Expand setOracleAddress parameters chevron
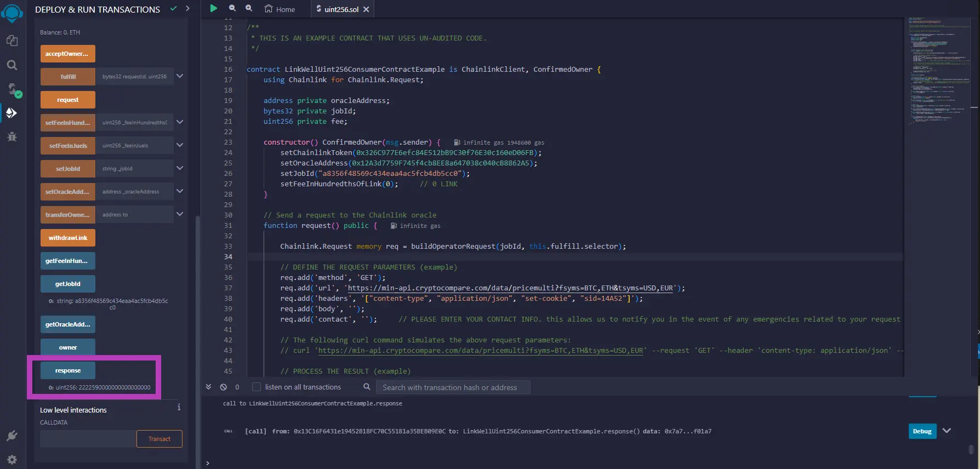 click(180, 191)
